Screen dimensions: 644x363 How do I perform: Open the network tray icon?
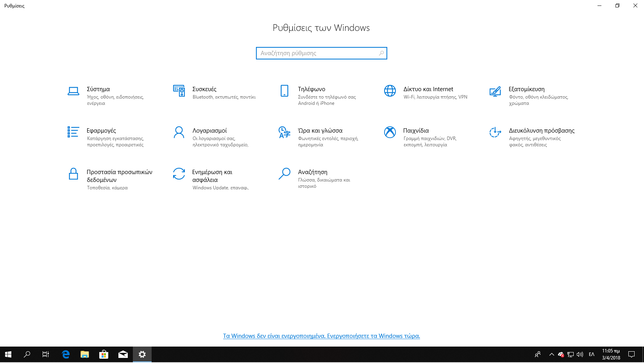point(571,354)
